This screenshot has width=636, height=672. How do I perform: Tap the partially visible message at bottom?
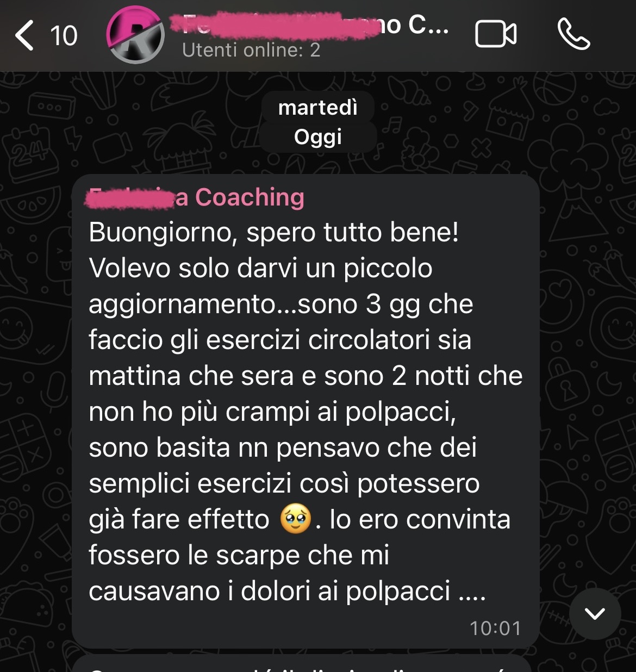click(301, 663)
